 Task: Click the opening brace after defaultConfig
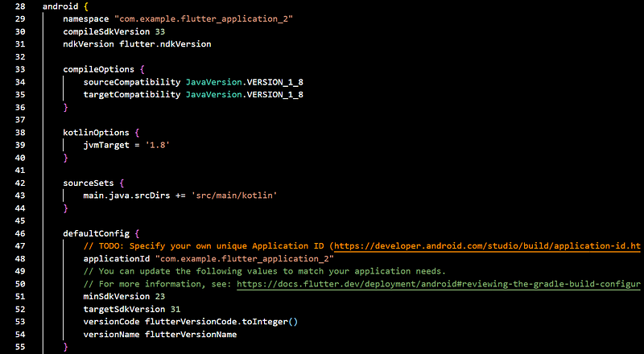pos(137,233)
